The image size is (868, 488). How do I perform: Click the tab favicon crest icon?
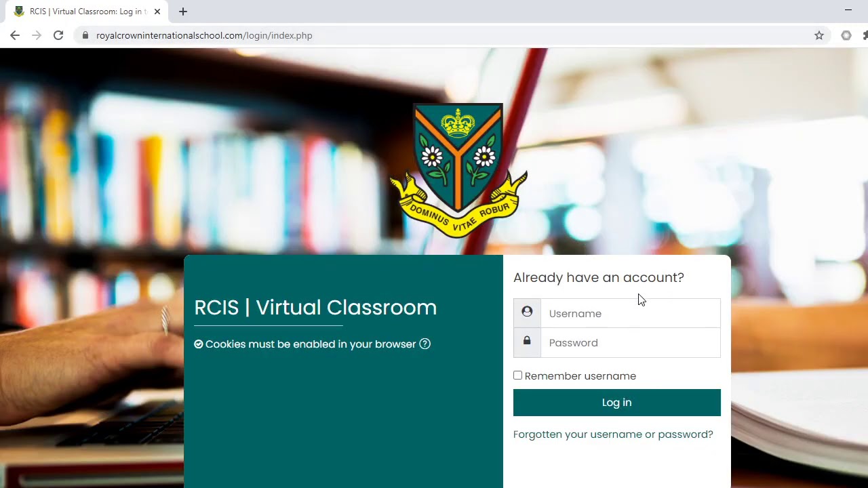(x=19, y=12)
